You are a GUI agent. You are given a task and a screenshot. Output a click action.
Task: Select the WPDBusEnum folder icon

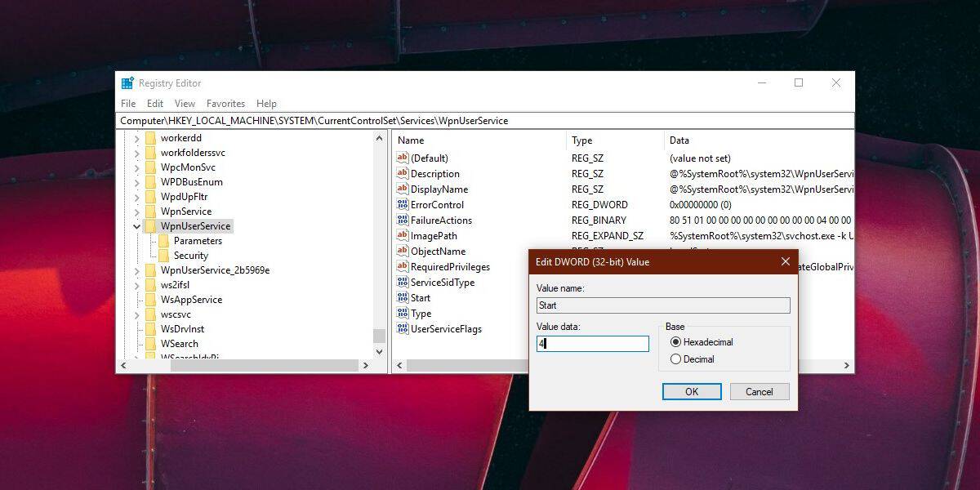point(151,182)
